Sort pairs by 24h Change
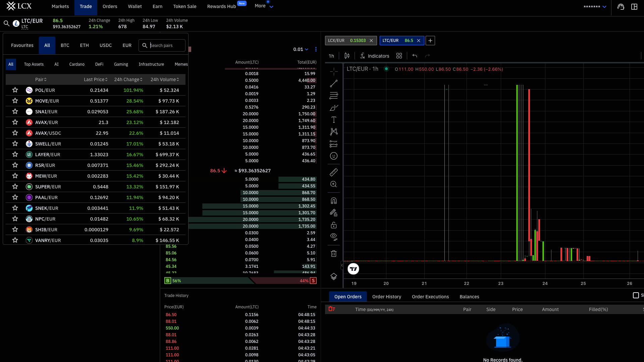Viewport: 644px width, 362px height. pyautogui.click(x=128, y=79)
